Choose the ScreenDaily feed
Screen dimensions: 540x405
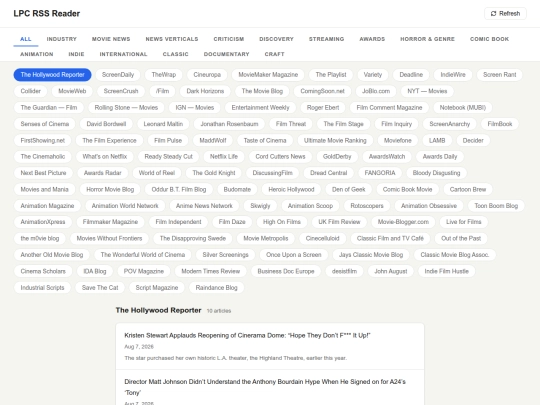118,75
